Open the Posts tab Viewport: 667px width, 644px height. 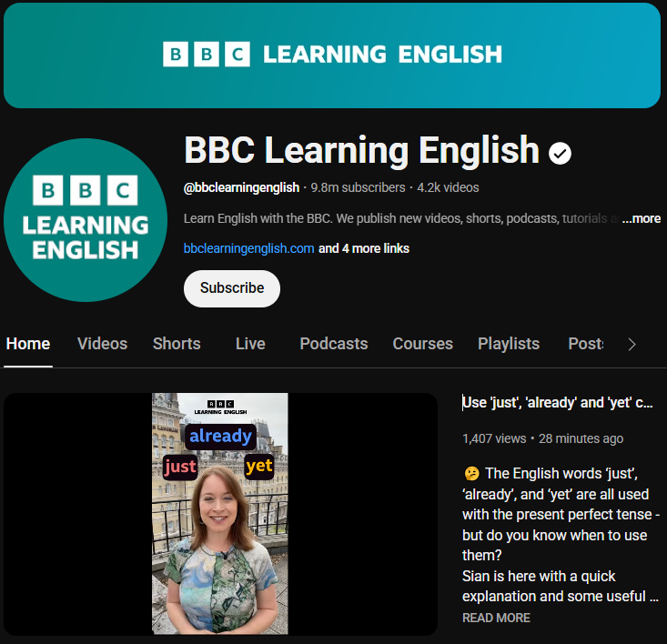pos(586,344)
